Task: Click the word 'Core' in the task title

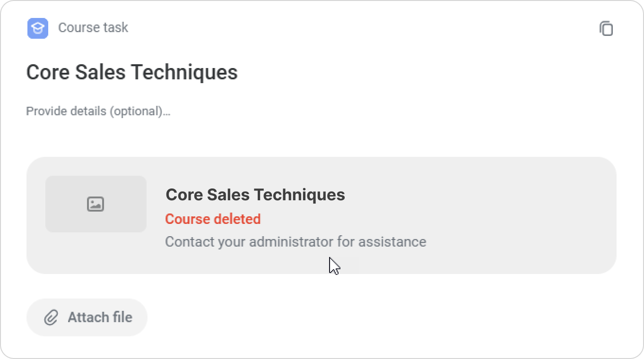Action: pyautogui.click(x=43, y=72)
